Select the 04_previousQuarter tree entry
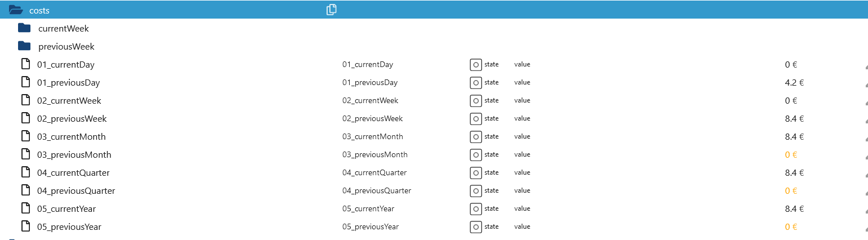Viewport: 868px width, 240px height. 76,191
